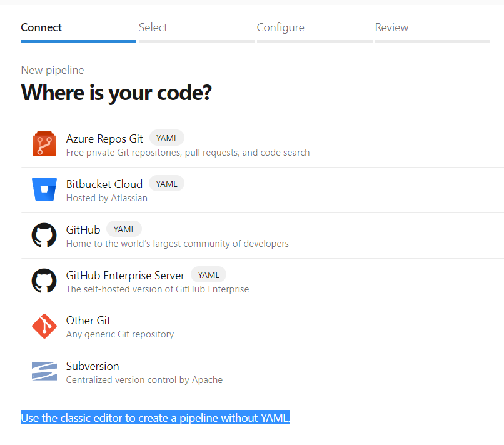Pick Subversion as the source
The height and width of the screenshot is (445, 504).
click(x=262, y=372)
